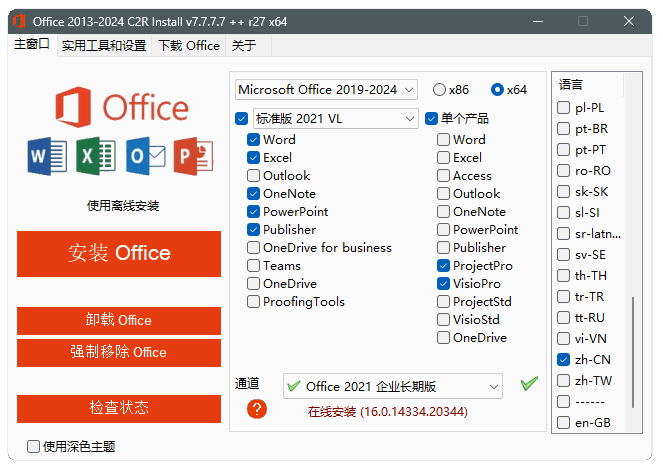Enable the Outlook checkbox under 标准版 suite
663x476 pixels.
click(x=254, y=176)
